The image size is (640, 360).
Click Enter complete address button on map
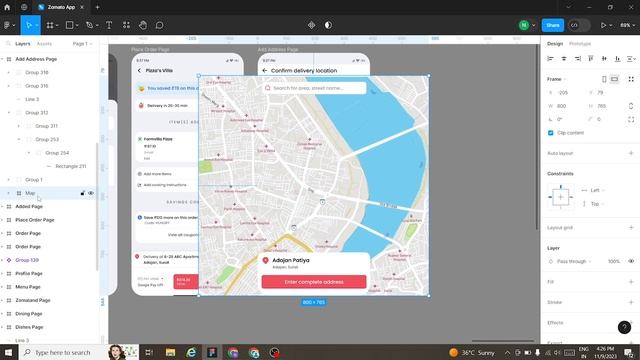pos(314,282)
